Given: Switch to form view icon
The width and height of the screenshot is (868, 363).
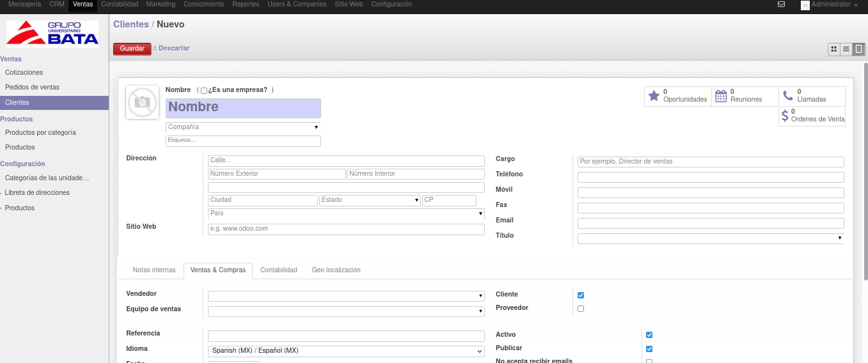Looking at the screenshot, I should 858,49.
